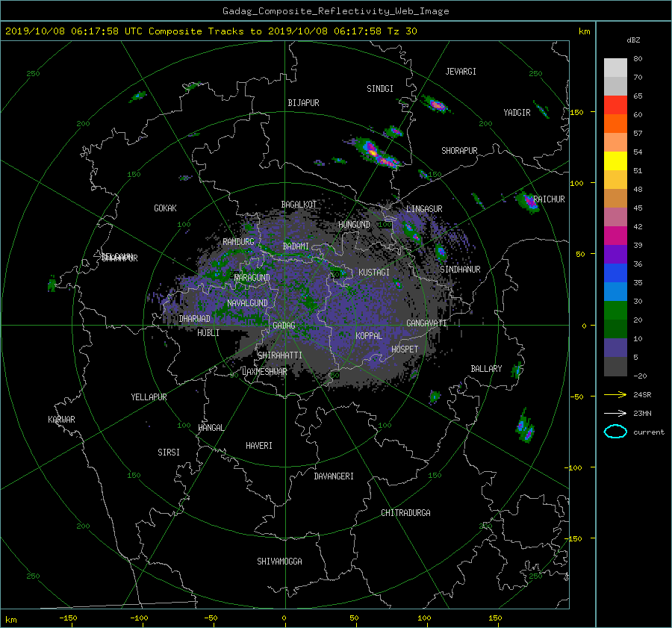Click the bright green 20-30 dBZ legend swatch
This screenshot has width=672, height=628.
[x=615, y=310]
